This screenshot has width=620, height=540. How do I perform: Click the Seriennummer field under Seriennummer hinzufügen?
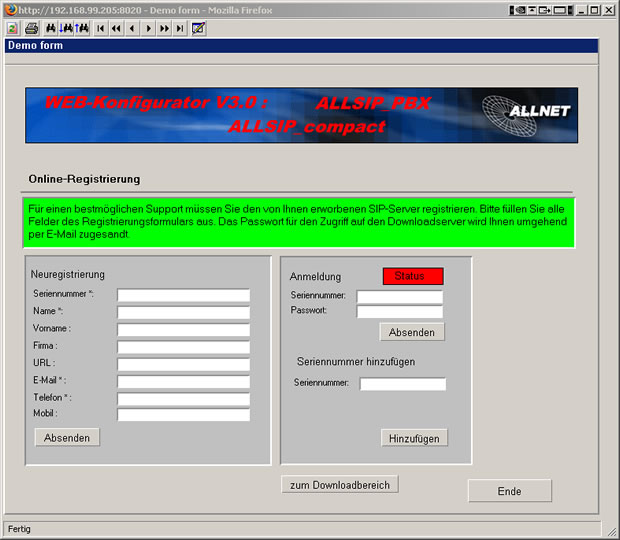402,384
